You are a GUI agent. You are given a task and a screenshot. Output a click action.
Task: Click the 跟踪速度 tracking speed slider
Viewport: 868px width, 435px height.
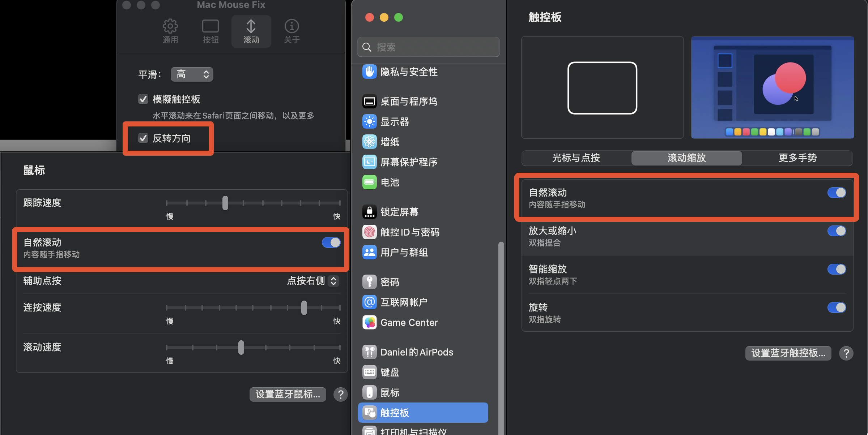point(253,203)
